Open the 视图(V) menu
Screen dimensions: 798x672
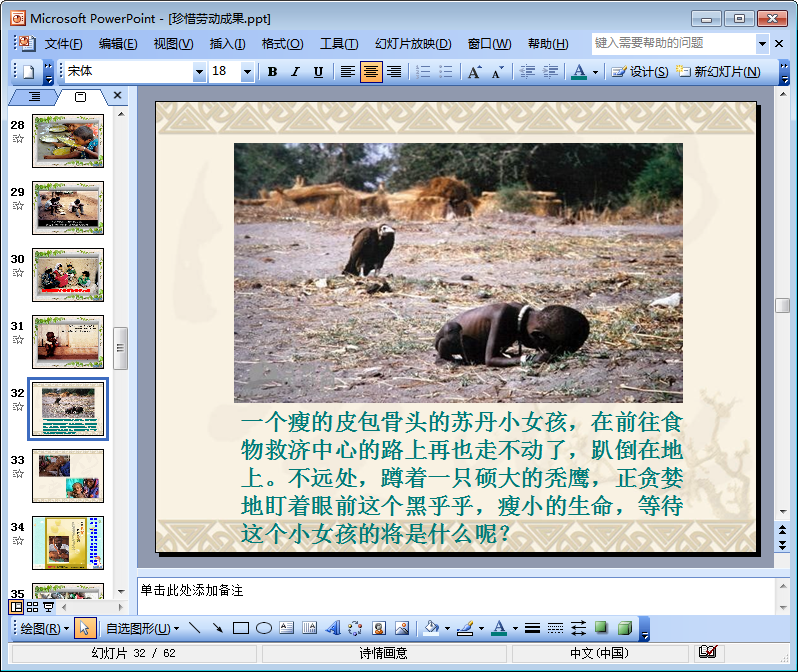click(x=173, y=44)
